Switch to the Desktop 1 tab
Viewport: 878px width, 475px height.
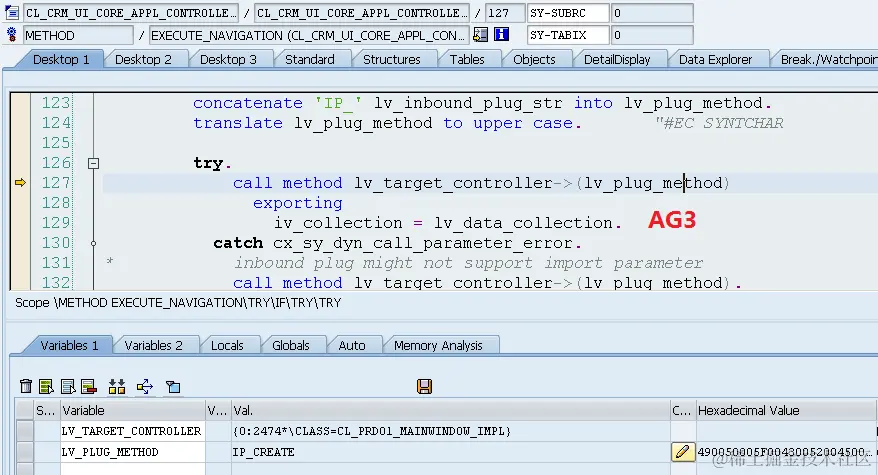tap(61, 59)
